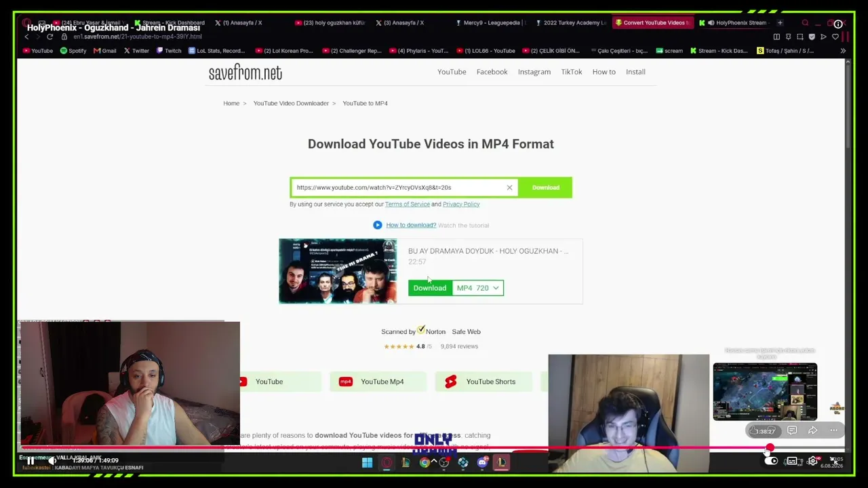
Task: Open the LoL Stats, Record bookmark
Action: (x=216, y=51)
